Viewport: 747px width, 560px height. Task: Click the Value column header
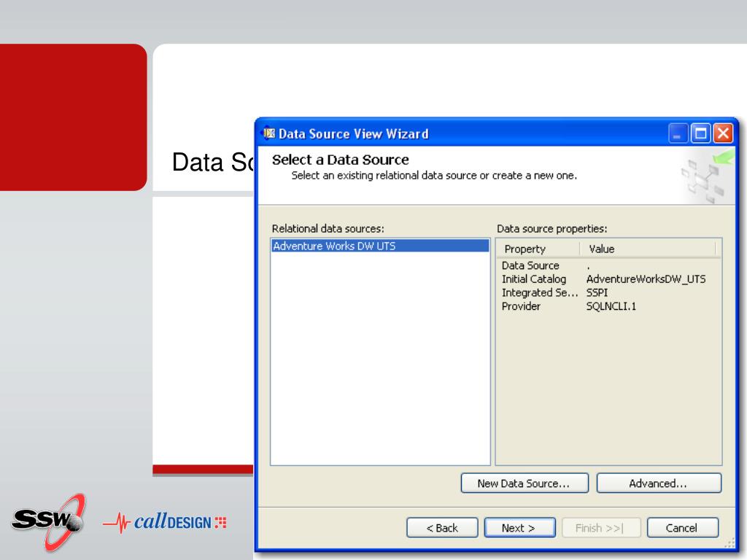648,249
